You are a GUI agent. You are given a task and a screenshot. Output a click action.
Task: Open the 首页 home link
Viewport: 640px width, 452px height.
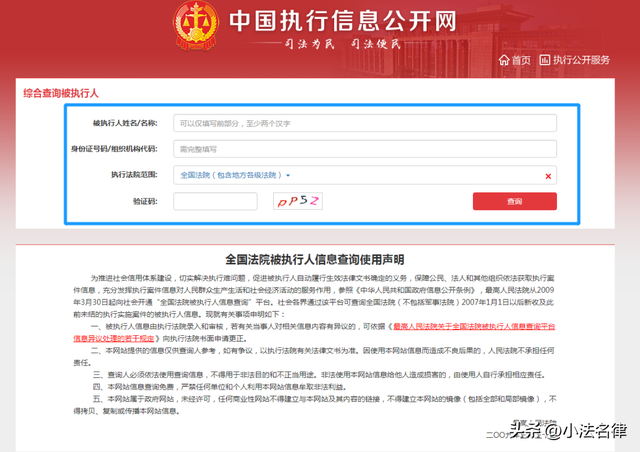point(521,60)
